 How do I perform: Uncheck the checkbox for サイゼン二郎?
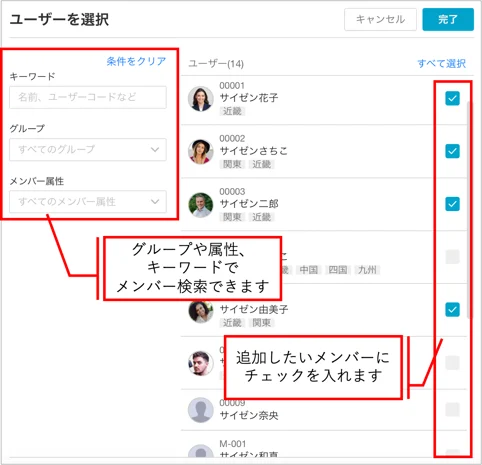point(452,204)
